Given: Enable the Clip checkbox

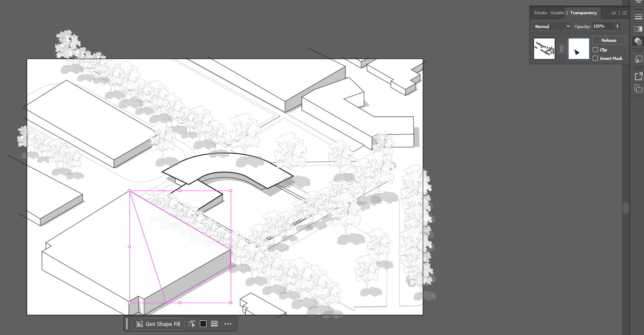Looking at the screenshot, I should coord(595,50).
